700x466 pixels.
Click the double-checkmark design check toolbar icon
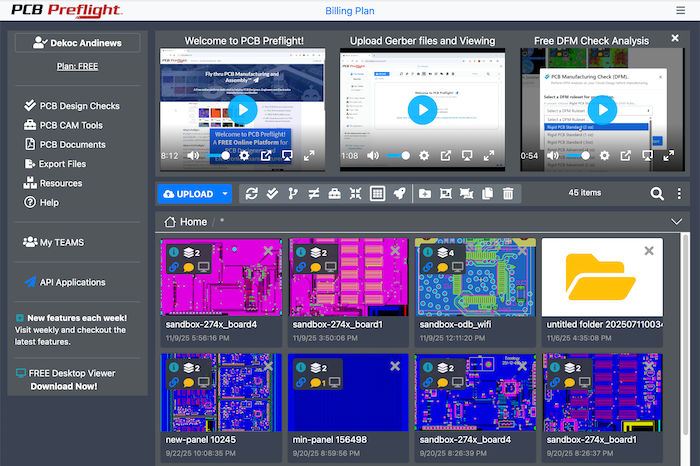(272, 194)
